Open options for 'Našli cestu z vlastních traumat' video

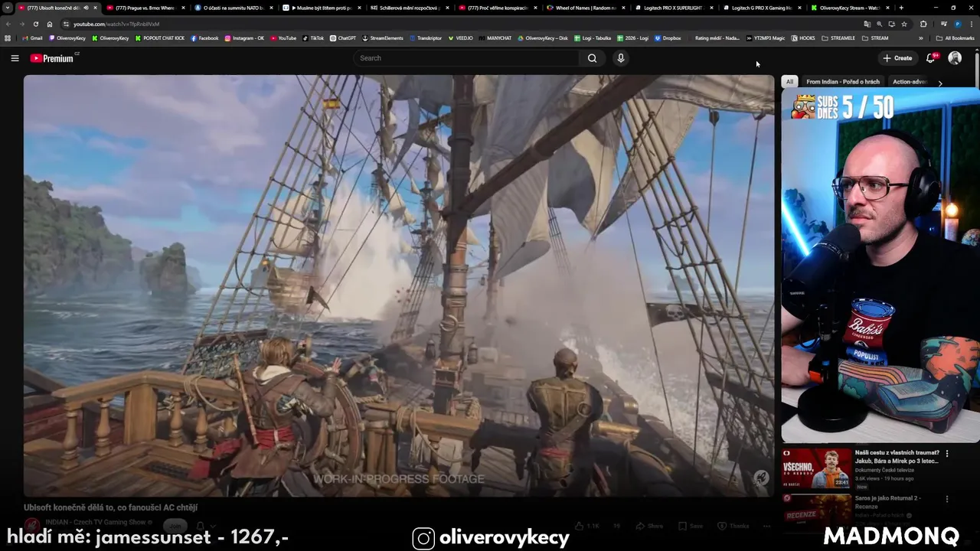click(947, 454)
